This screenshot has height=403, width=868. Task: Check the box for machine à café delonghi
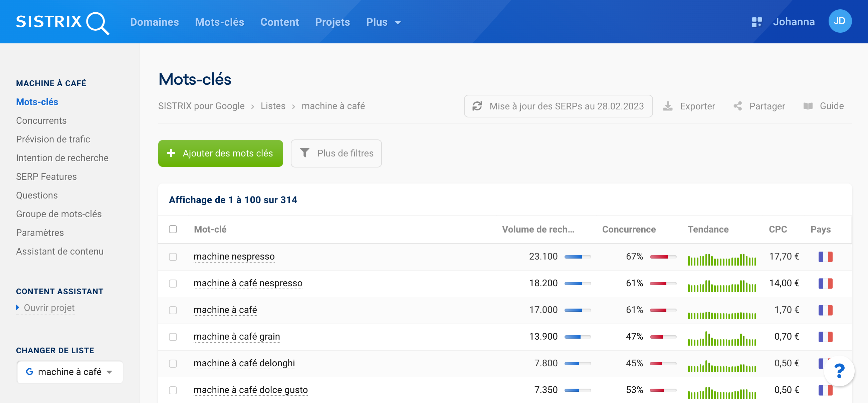[x=173, y=364]
